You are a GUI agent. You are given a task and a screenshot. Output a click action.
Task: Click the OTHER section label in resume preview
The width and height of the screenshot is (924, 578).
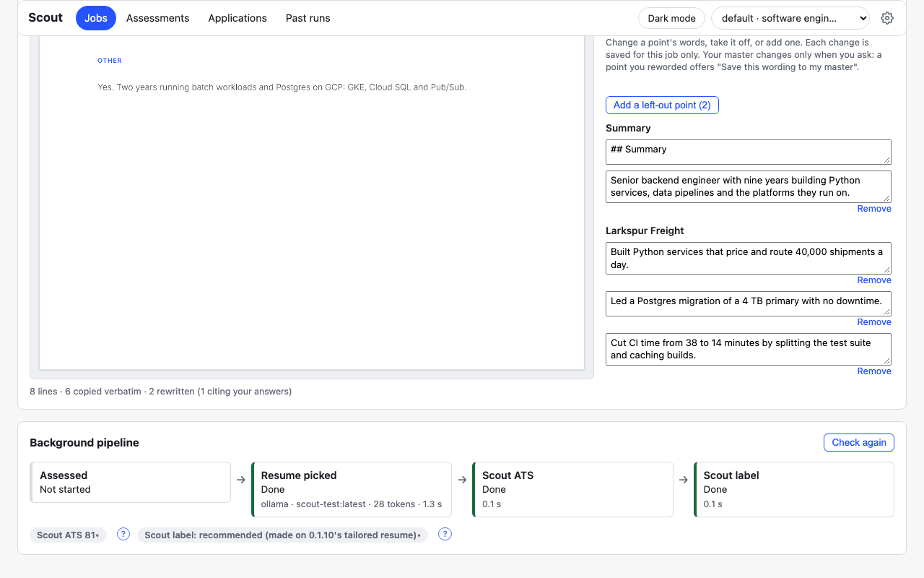(x=110, y=61)
